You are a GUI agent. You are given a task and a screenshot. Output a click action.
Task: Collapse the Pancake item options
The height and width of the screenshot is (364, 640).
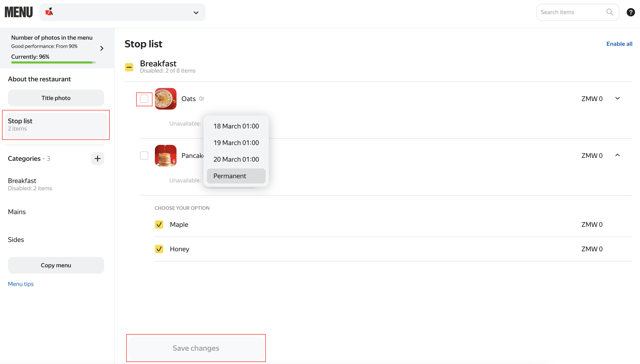(x=617, y=155)
